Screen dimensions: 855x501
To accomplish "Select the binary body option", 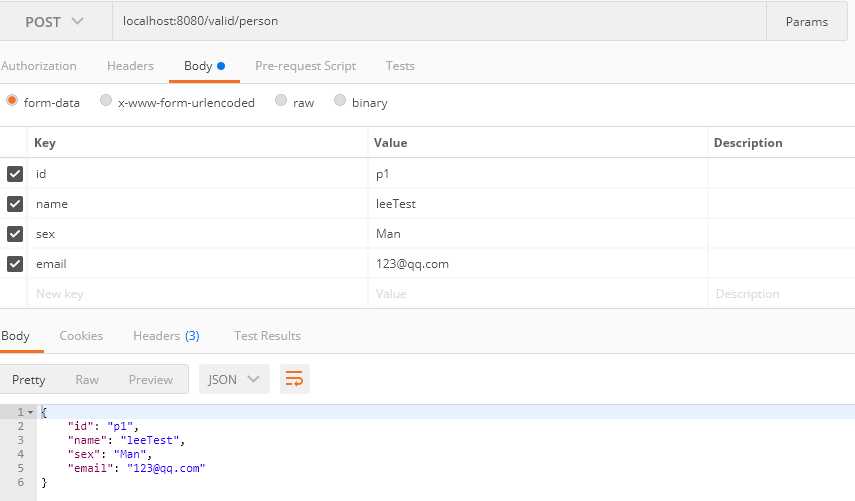I will [x=340, y=101].
